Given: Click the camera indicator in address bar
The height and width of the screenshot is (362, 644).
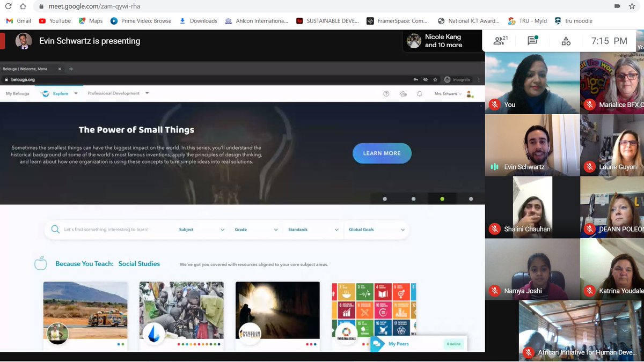Looking at the screenshot, I should point(617,6).
